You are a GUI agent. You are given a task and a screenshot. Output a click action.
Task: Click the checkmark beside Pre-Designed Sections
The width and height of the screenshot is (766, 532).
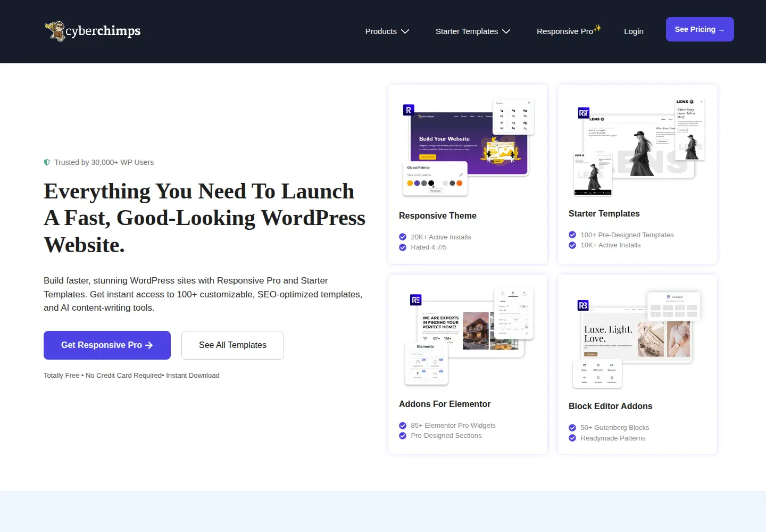tap(403, 436)
